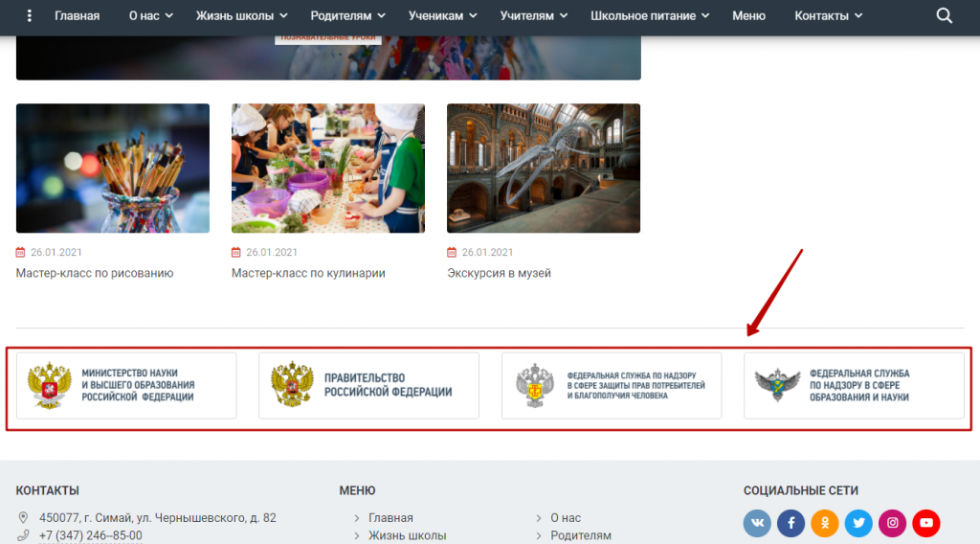
Task: Open the Facebook social icon
Action: (x=791, y=523)
